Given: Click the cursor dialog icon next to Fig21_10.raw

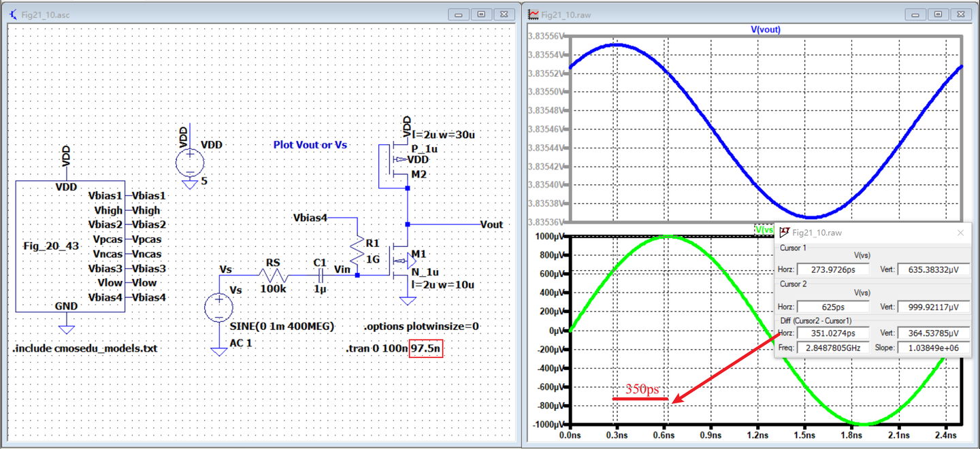Looking at the screenshot, I should [x=785, y=232].
